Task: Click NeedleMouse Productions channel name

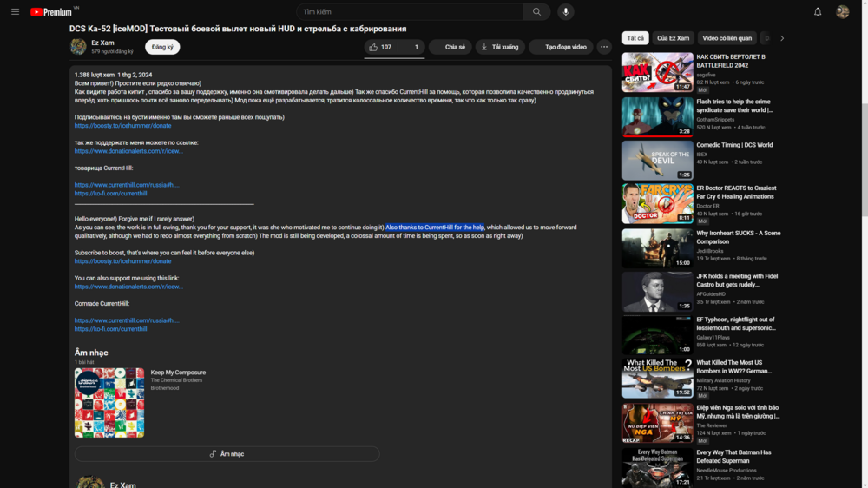Action: [727, 471]
